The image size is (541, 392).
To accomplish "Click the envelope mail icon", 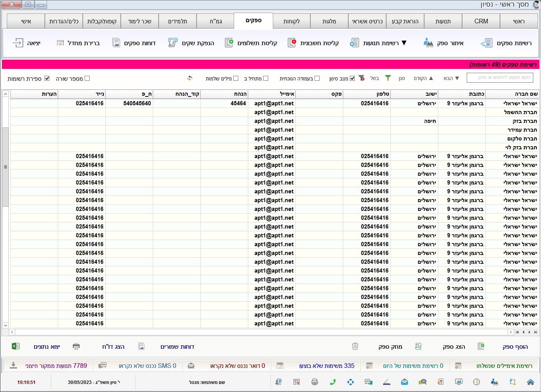I will tap(404, 382).
